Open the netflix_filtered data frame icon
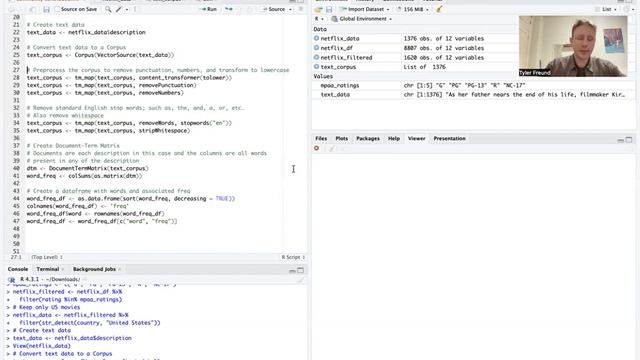 pos(316,58)
